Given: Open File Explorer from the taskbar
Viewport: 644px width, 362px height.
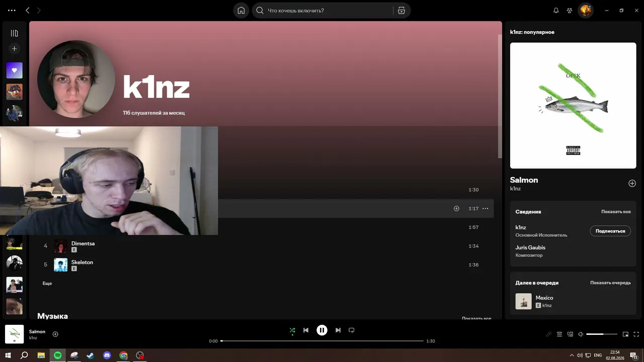Looking at the screenshot, I should pyautogui.click(x=41, y=355).
